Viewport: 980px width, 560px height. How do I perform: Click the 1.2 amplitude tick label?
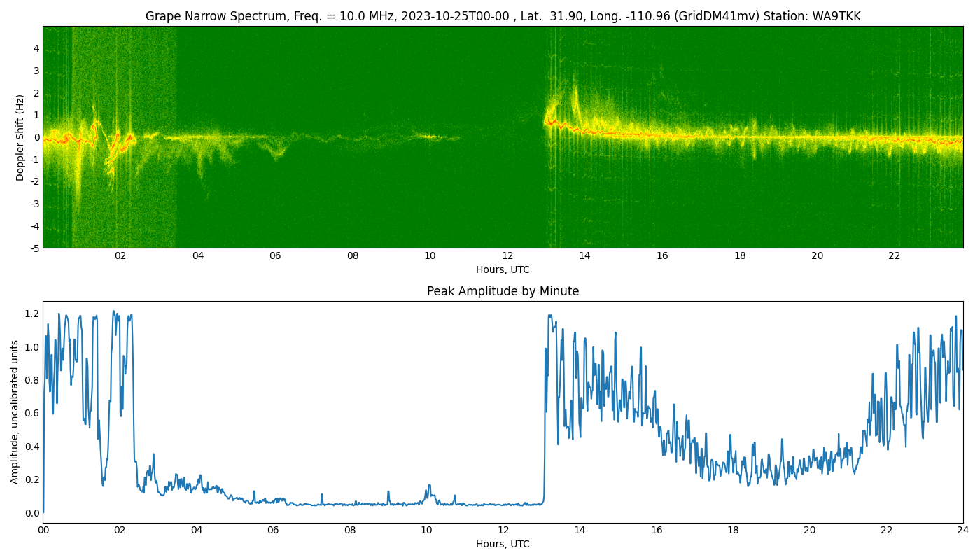click(32, 314)
